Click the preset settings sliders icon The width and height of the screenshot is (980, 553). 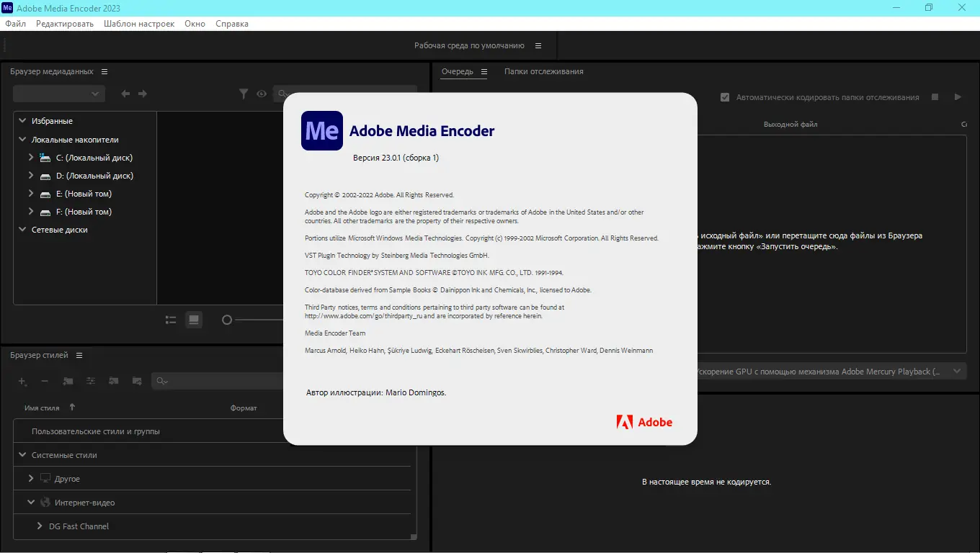91,381
